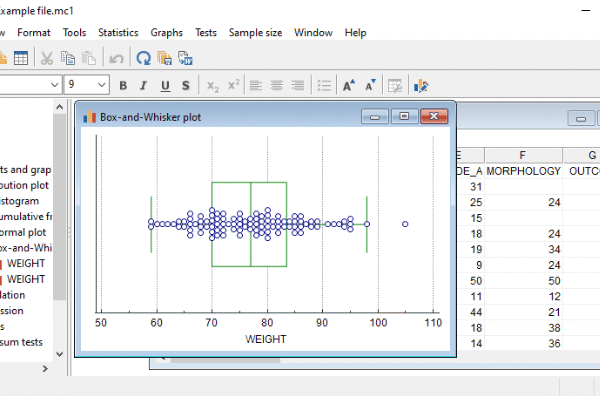This screenshot has height=396, width=600.
Task: Select the Box-and-Whisker tree item
Action: point(26,248)
